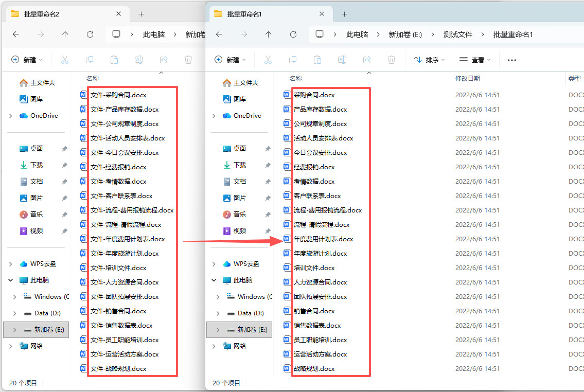
Task: Add a new tab in the 批量重命名1 window
Action: coord(345,14)
